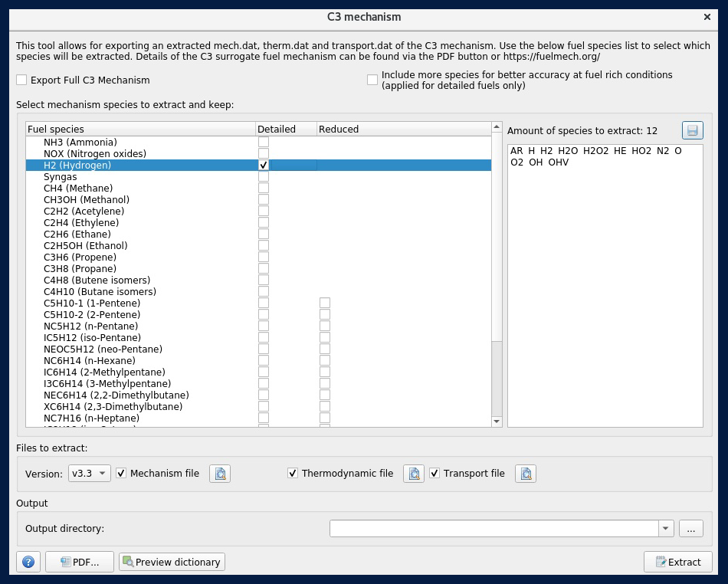Close the C3 mechanism dialog
The height and width of the screenshot is (584, 728).
[x=707, y=17]
